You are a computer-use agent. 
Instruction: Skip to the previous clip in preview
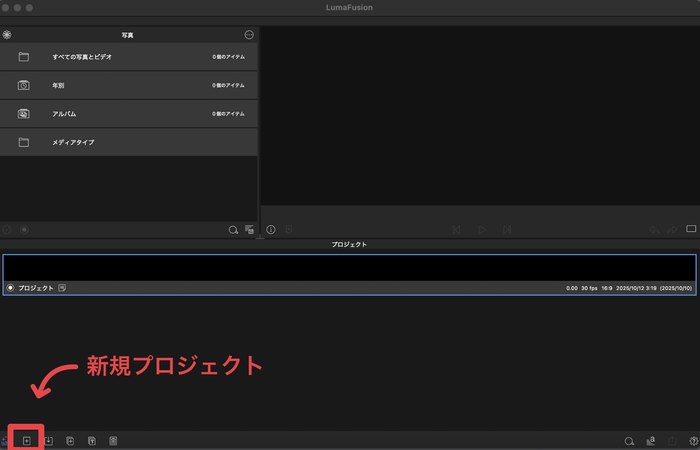point(456,230)
